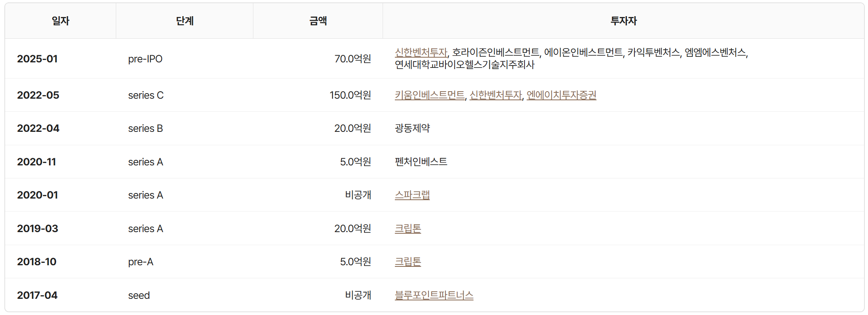Click the pre-A stage cell

[140, 262]
